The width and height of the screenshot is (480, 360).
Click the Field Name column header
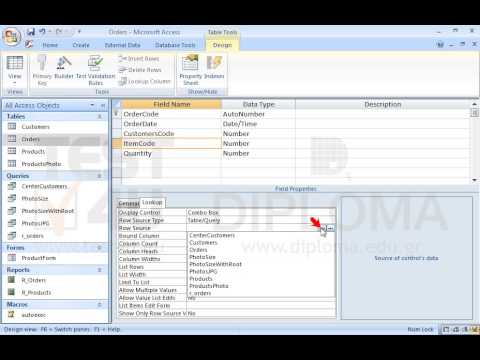[x=171, y=104]
